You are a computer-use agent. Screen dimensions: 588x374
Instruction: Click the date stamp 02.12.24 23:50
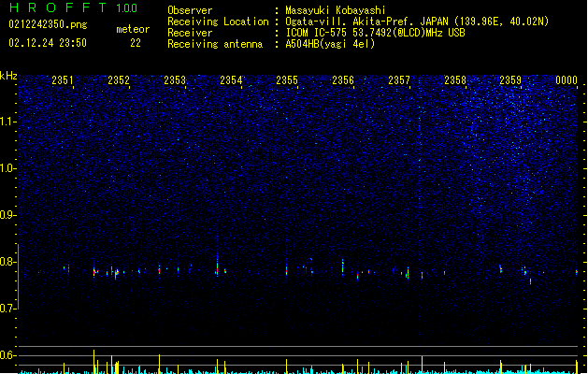(x=48, y=43)
